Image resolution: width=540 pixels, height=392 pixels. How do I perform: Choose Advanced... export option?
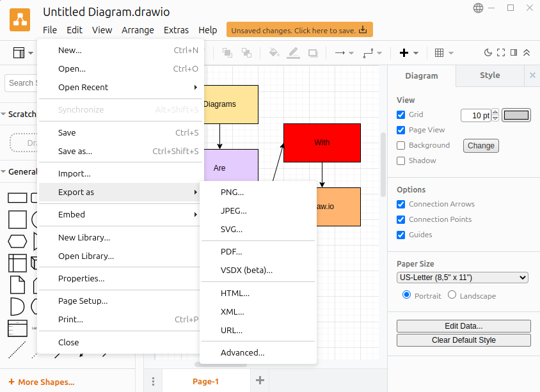(x=258, y=352)
